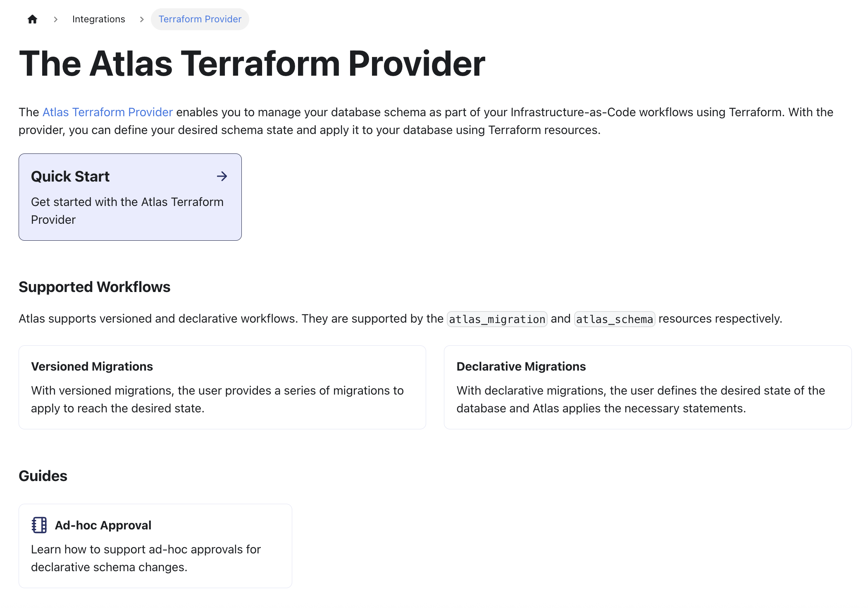Open the atlas_migration inline code reference
Viewport: 868px width, 608px height.
tap(497, 319)
